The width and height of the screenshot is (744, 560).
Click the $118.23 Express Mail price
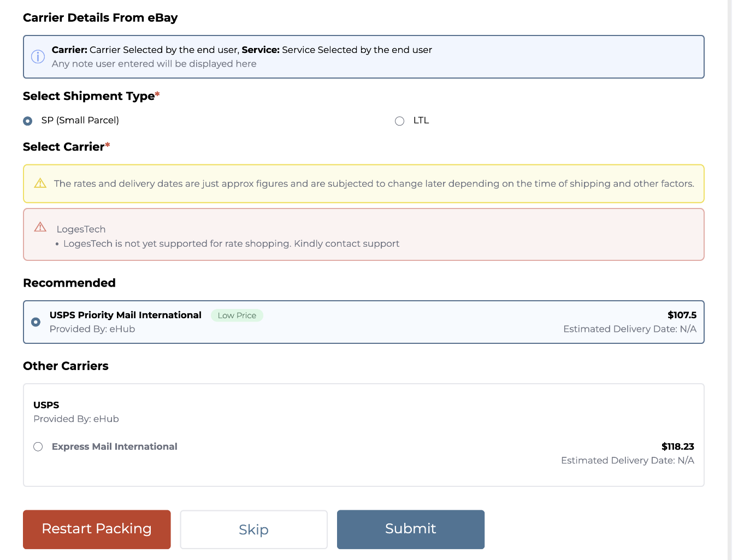[x=677, y=446]
